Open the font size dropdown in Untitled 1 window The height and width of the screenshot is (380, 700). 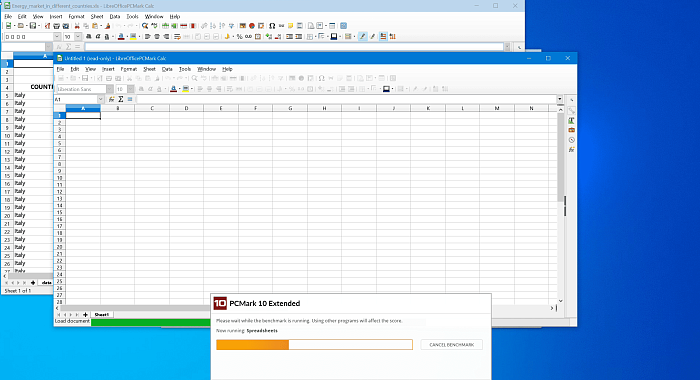130,89
